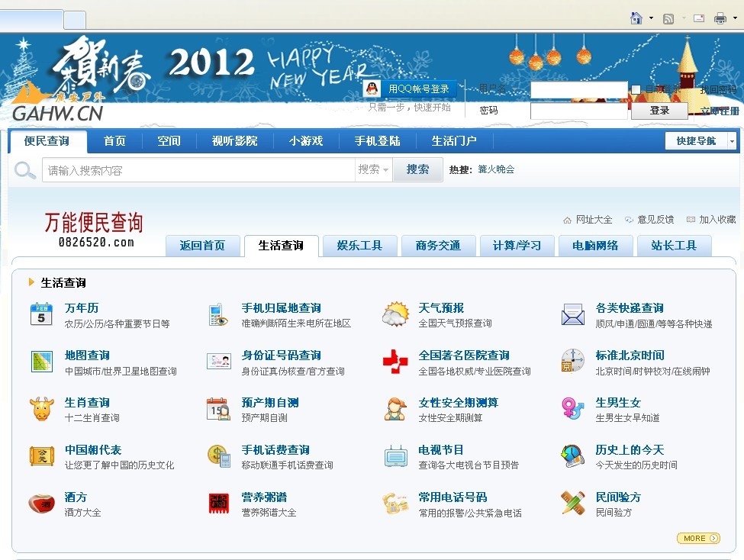This screenshot has width=744, height=560.
Task: Click the 历史上的今天 globe icon
Action: point(573,456)
